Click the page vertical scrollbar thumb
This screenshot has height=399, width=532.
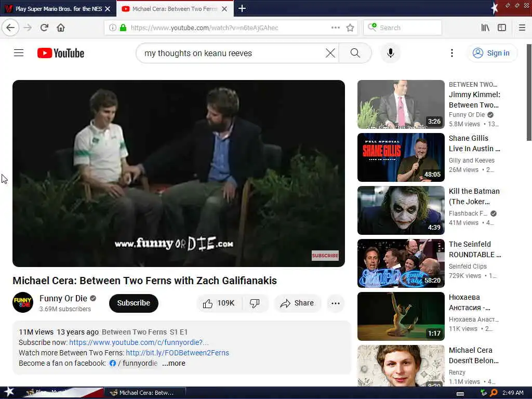pos(529,92)
